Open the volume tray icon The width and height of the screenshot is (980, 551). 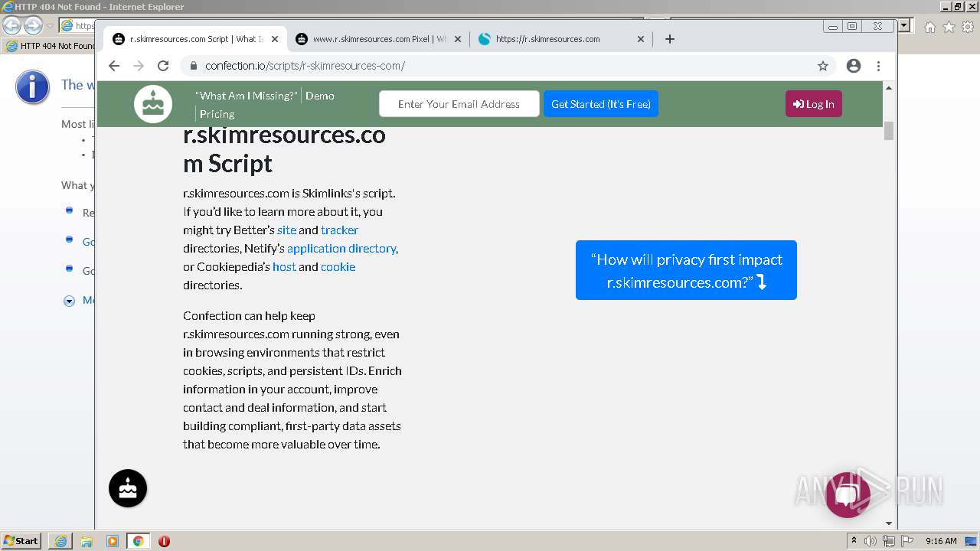point(871,541)
